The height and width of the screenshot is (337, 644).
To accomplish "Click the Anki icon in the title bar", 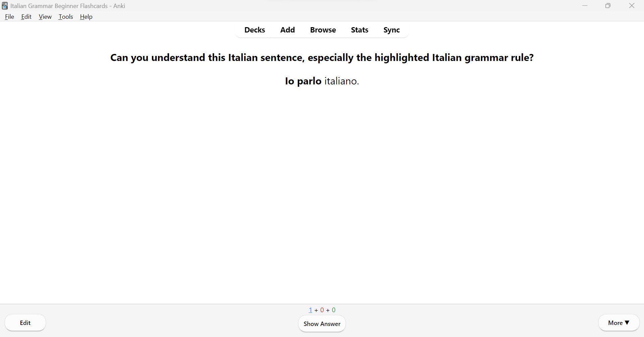I will coord(4,6).
